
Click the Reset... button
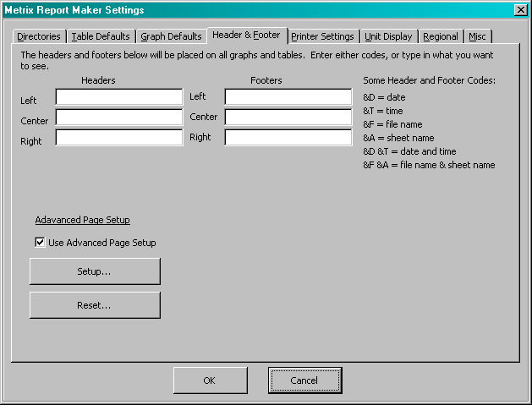pos(95,305)
